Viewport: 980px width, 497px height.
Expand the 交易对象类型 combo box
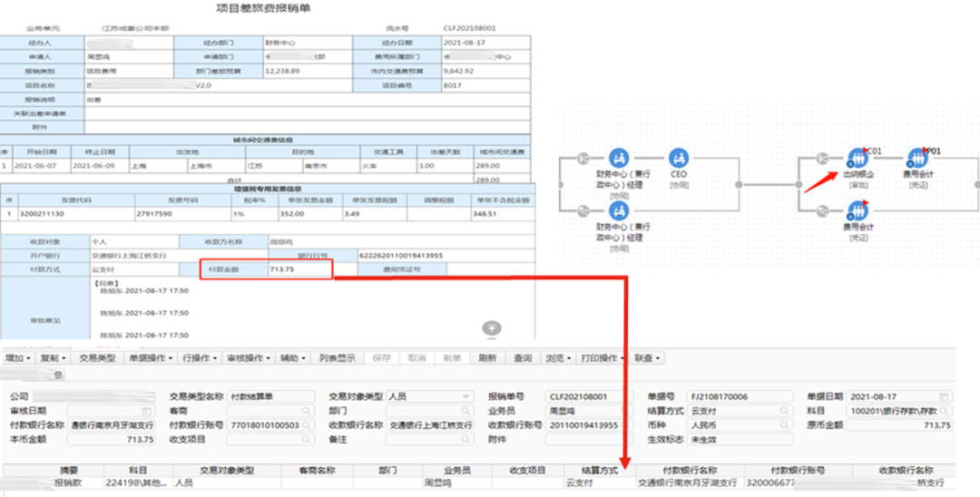(x=466, y=397)
